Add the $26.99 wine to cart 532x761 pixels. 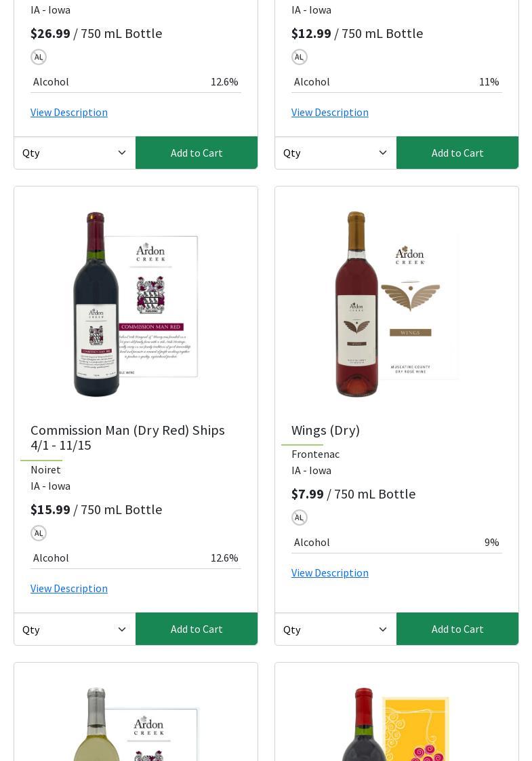(x=197, y=153)
